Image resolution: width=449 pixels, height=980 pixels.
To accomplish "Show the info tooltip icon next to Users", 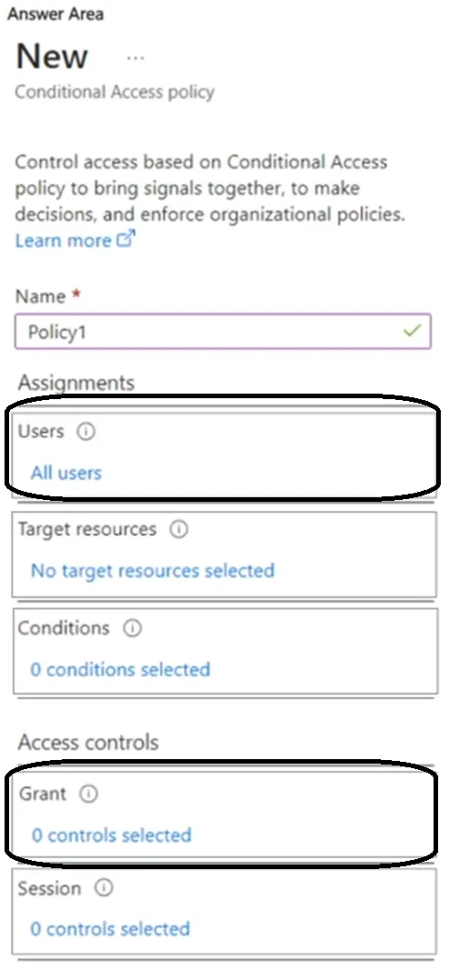I will click(85, 432).
